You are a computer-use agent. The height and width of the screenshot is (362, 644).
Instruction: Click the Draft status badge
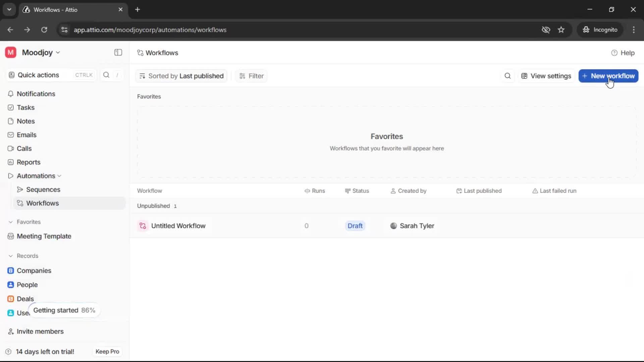[355, 226]
